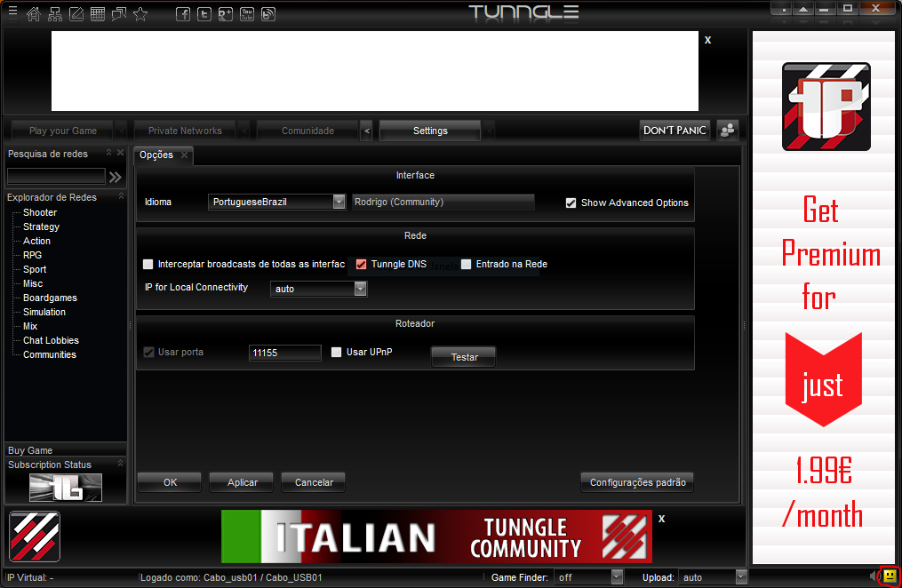Close the Italian community banner
Image resolution: width=902 pixels, height=588 pixels.
click(x=661, y=519)
